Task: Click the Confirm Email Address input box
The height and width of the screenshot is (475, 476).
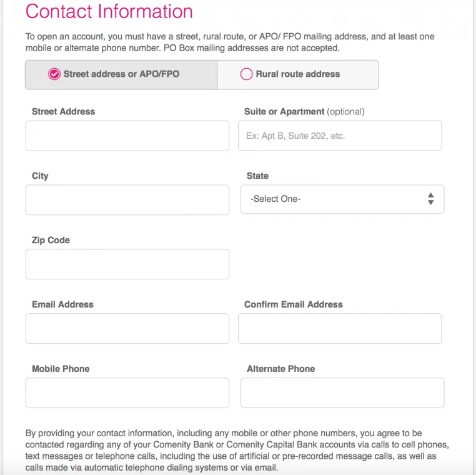Action: (340, 329)
